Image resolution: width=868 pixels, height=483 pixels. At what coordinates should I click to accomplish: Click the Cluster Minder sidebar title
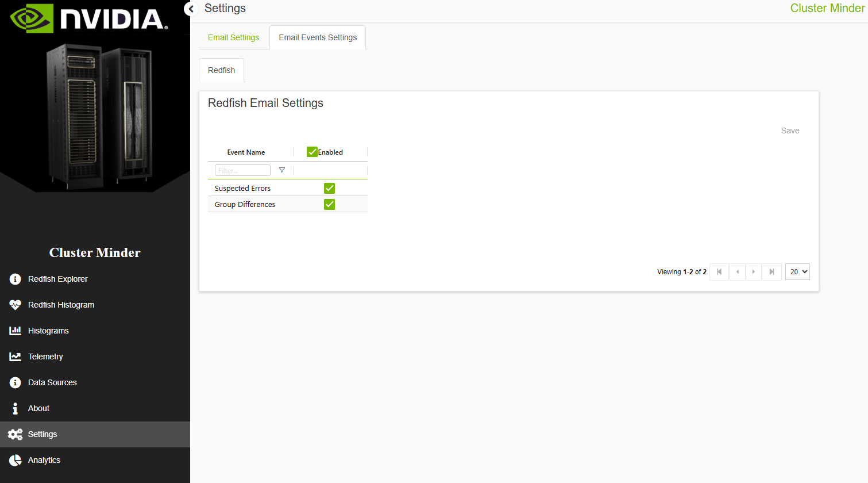(95, 252)
